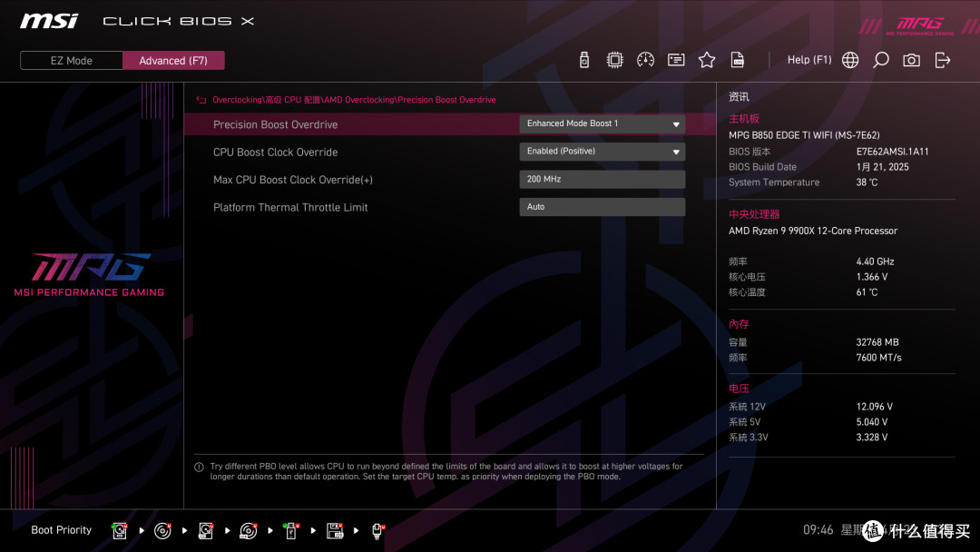Select the USB key boot device
The image size is (980, 552).
pos(291,531)
